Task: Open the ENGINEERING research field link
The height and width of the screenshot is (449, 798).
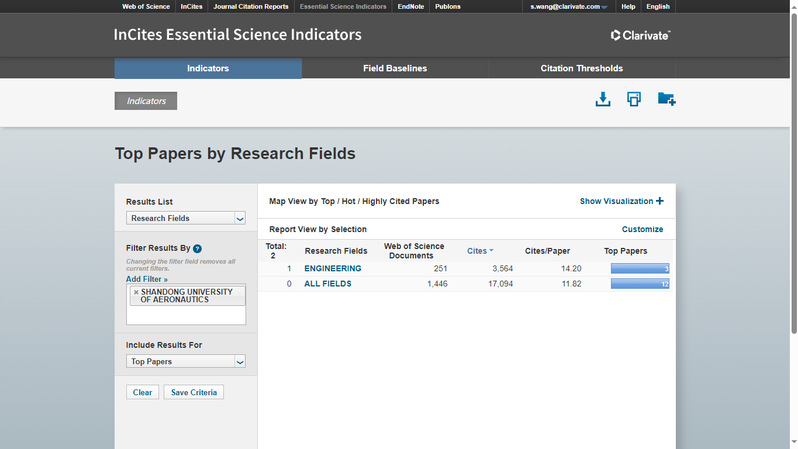Action: 333,268
